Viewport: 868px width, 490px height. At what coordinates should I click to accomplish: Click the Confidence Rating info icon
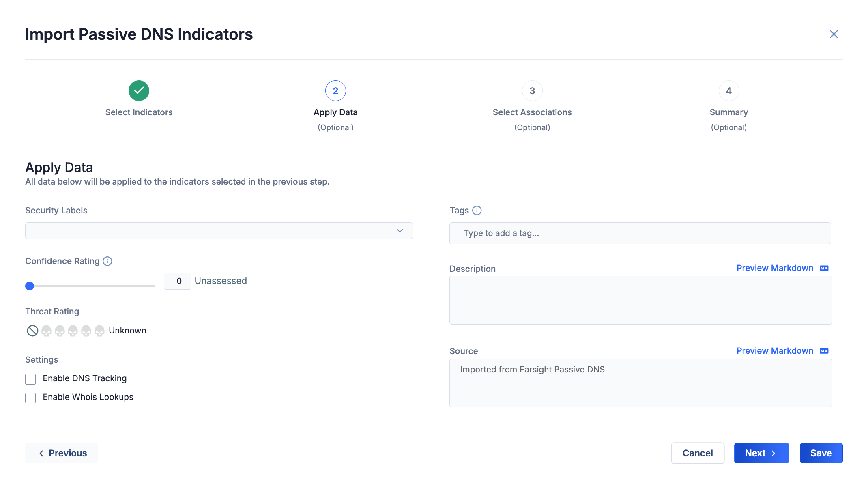(107, 261)
